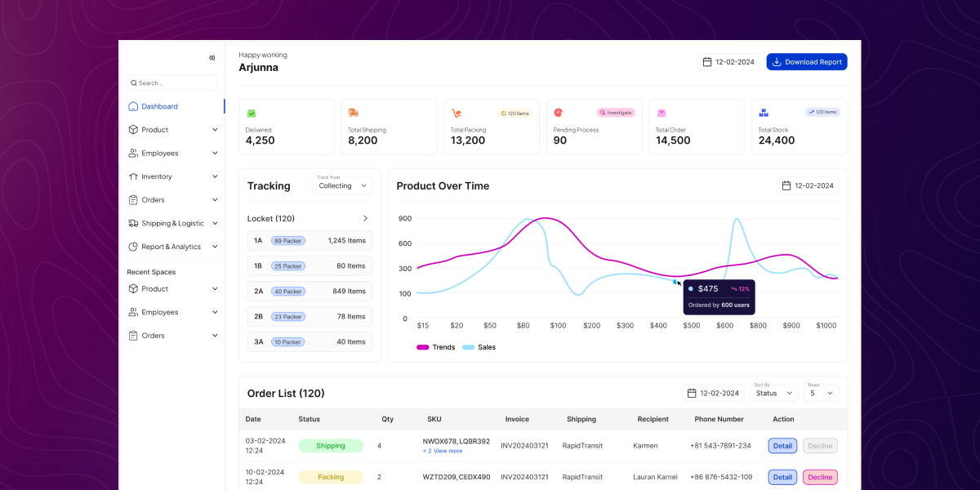Click the Total Stock bar-chart icon
Screen dimensions: 980x490
[x=763, y=114]
